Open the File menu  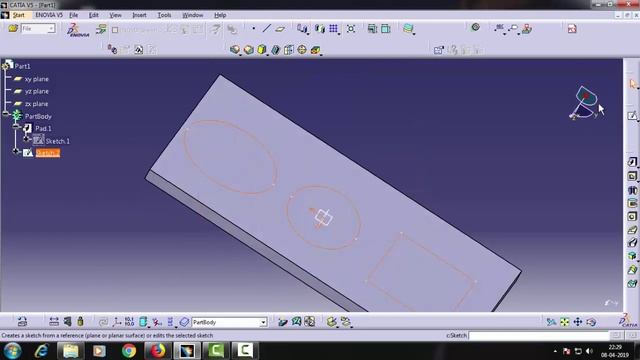pos(73,15)
